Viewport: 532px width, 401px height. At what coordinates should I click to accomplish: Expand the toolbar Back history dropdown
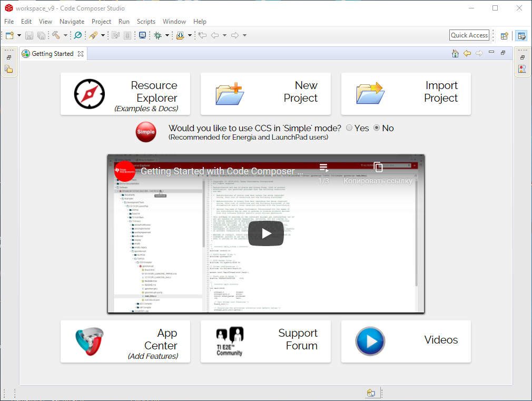[x=224, y=35]
